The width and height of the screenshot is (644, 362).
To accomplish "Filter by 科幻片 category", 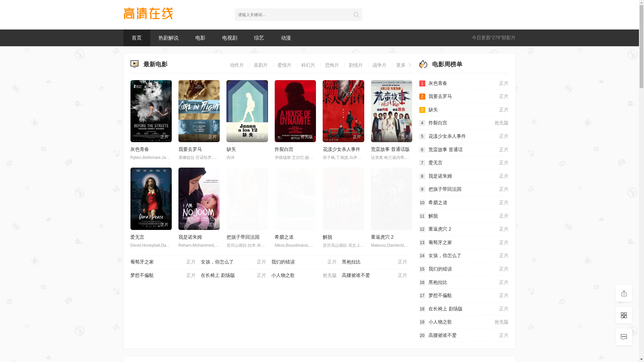I will pyautogui.click(x=308, y=65).
